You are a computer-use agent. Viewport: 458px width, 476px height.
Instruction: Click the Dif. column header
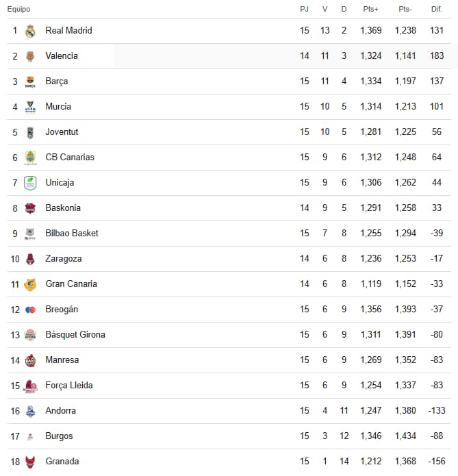click(436, 9)
